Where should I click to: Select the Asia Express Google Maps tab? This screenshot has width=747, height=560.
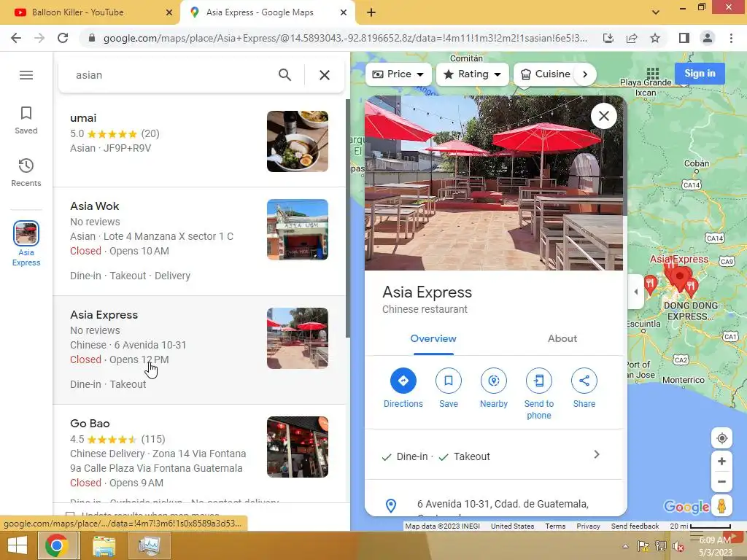268,12
